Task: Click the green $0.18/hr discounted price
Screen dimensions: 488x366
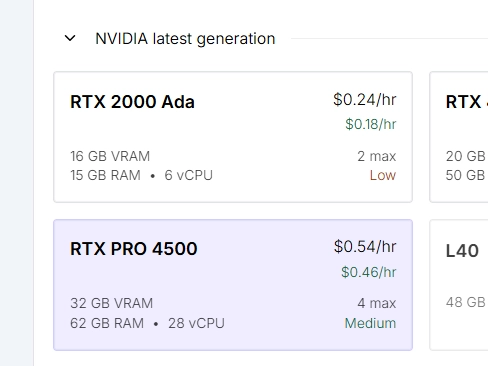Action: click(371, 124)
